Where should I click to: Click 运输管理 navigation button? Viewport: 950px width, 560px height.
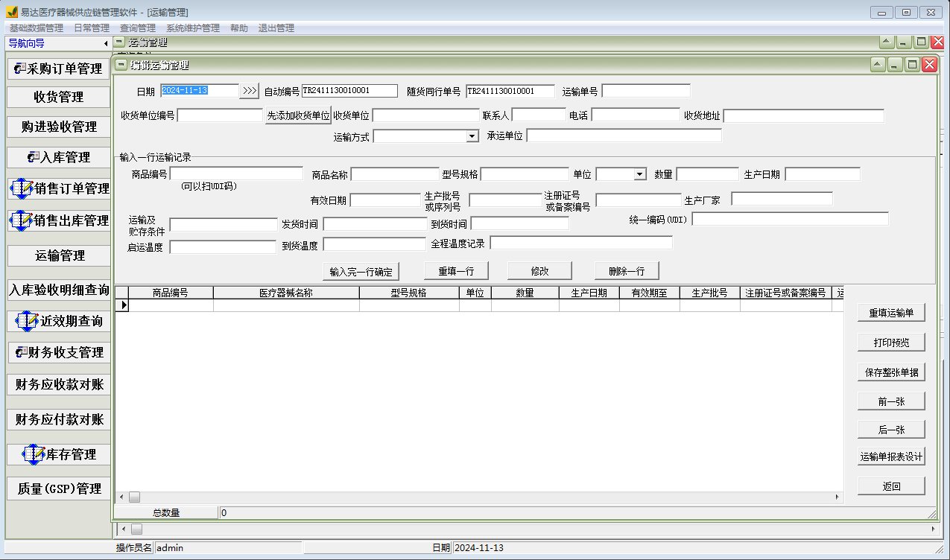coord(58,255)
